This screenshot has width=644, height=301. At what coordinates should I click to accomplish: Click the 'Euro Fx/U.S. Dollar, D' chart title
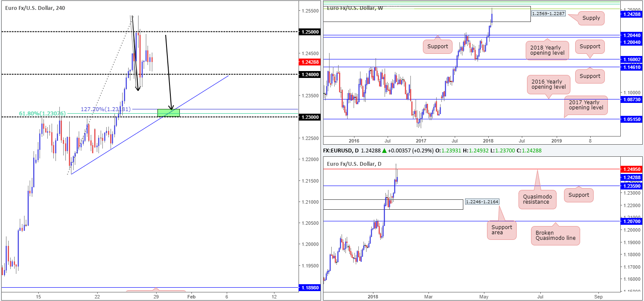coord(354,164)
